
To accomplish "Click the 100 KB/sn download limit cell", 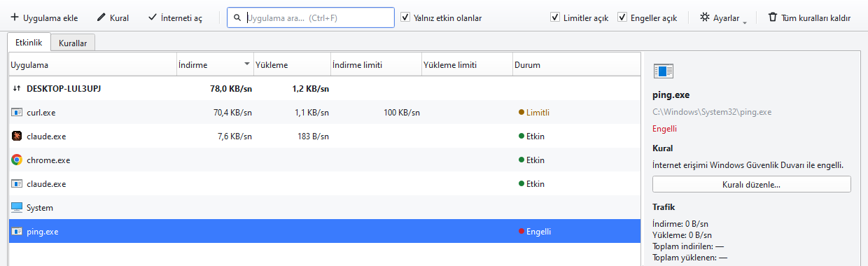I will click(x=402, y=113).
